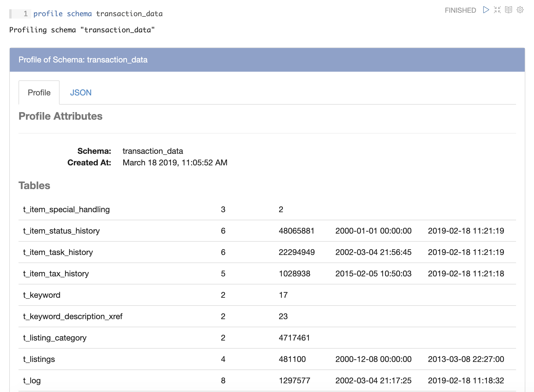
Task: Select the Created At value 'March 18 2019, 11:05:52 AM'
Action: pyautogui.click(x=175, y=162)
